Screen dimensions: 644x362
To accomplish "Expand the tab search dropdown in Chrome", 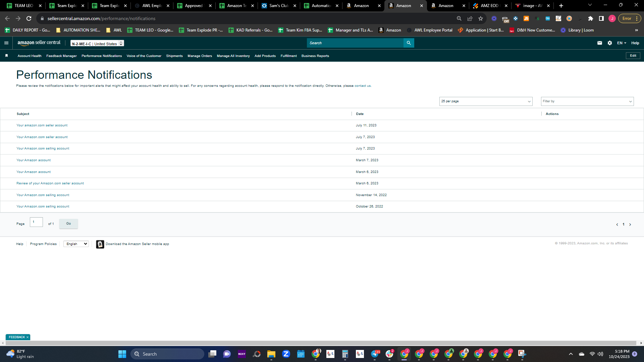I will point(590,5).
